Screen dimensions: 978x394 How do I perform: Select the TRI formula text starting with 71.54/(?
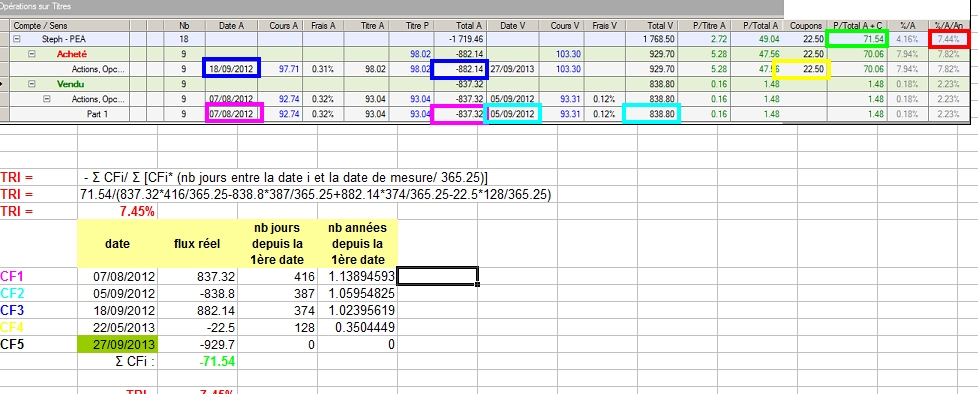(316, 195)
